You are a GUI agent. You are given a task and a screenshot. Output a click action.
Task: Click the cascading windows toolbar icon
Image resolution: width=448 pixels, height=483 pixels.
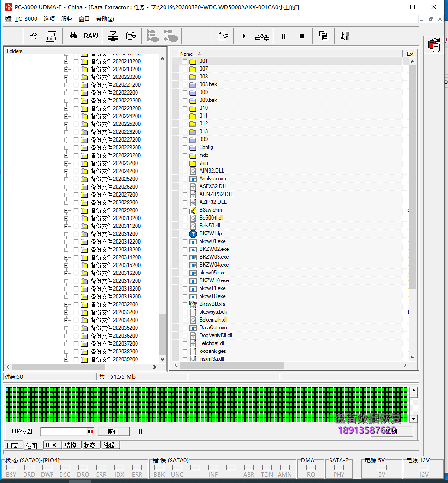tap(324, 36)
